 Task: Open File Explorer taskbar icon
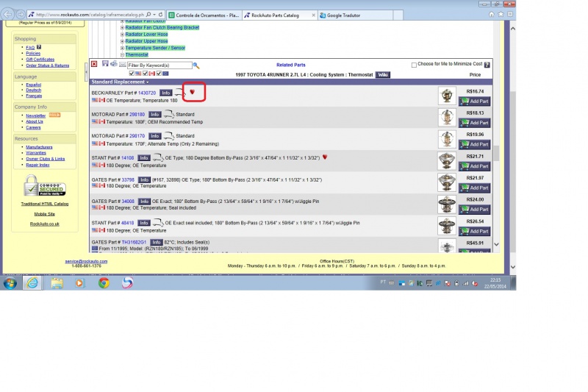point(57,283)
